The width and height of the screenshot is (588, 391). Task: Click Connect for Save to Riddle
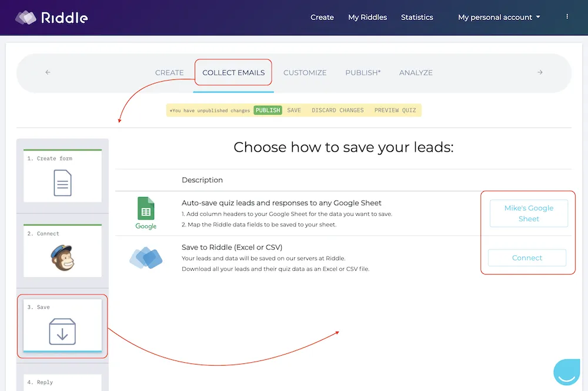pos(527,258)
